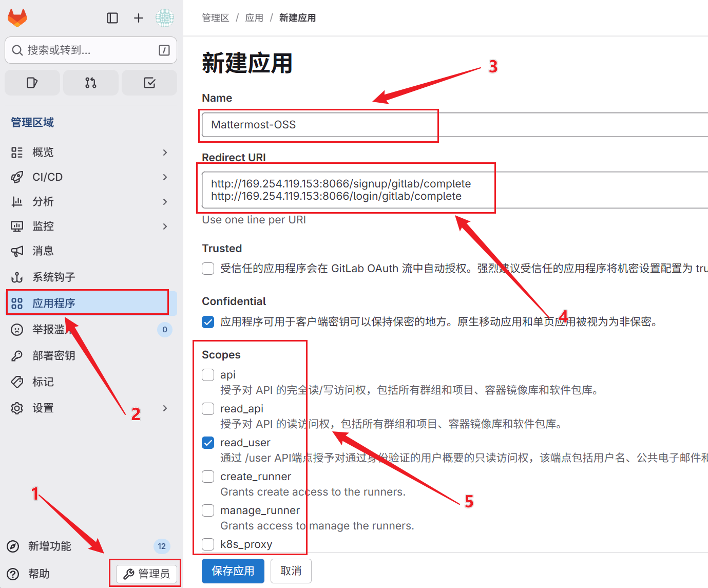Viewport: 708px width, 588px height.
Task: Click the 标记 label tag icon
Action: (x=17, y=382)
